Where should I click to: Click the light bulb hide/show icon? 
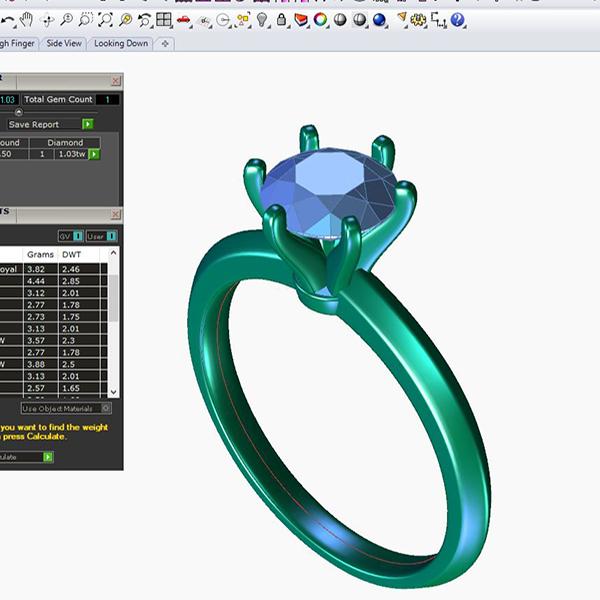click(x=262, y=20)
